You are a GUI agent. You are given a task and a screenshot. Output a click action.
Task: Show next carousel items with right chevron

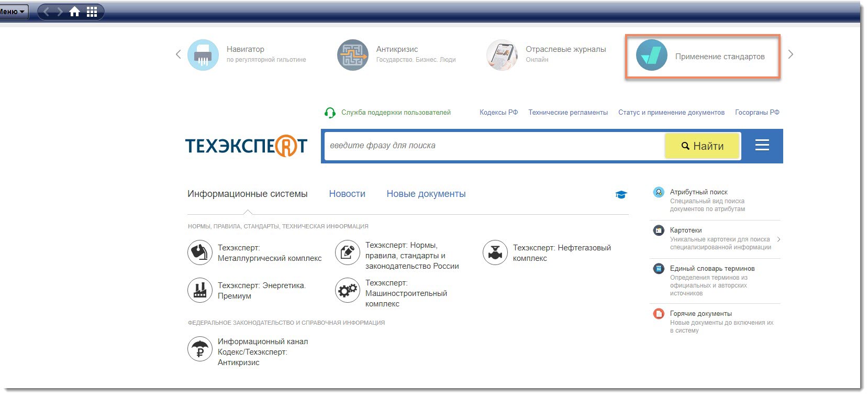coord(791,54)
